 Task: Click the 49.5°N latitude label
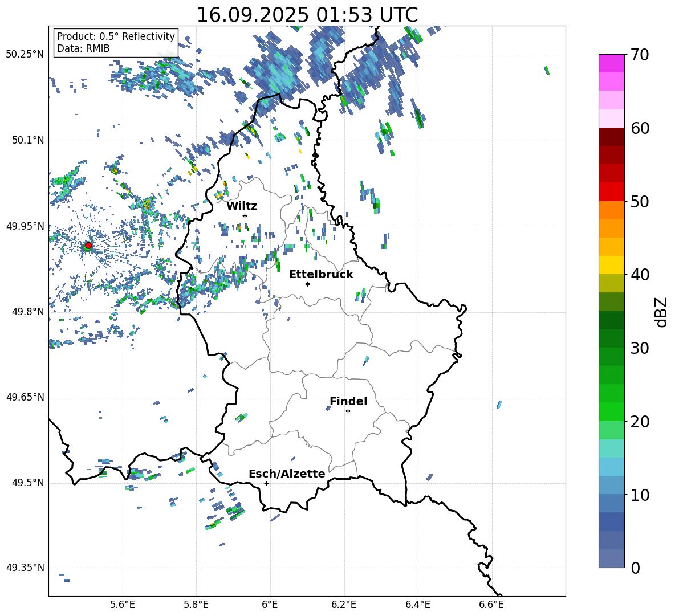pyautogui.click(x=28, y=483)
